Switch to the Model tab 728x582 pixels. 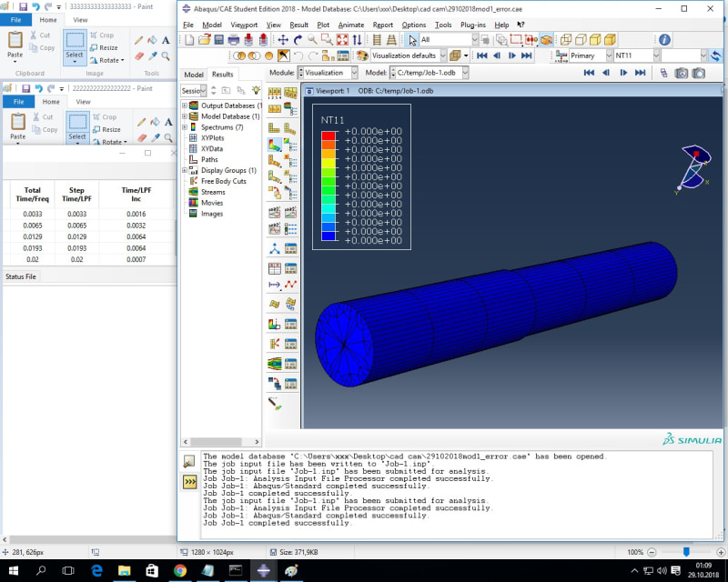(194, 75)
